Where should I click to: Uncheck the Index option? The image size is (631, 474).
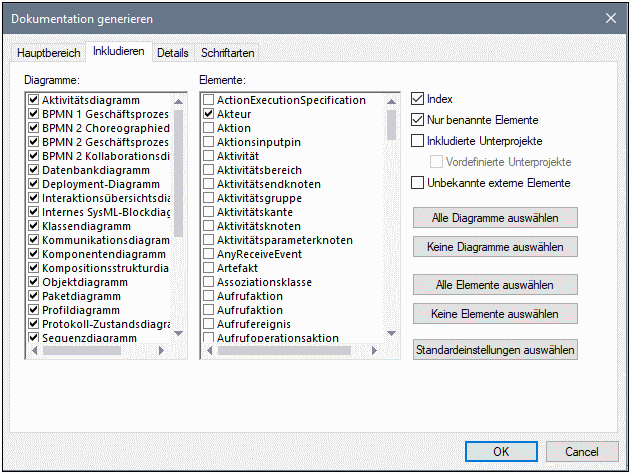click(418, 99)
